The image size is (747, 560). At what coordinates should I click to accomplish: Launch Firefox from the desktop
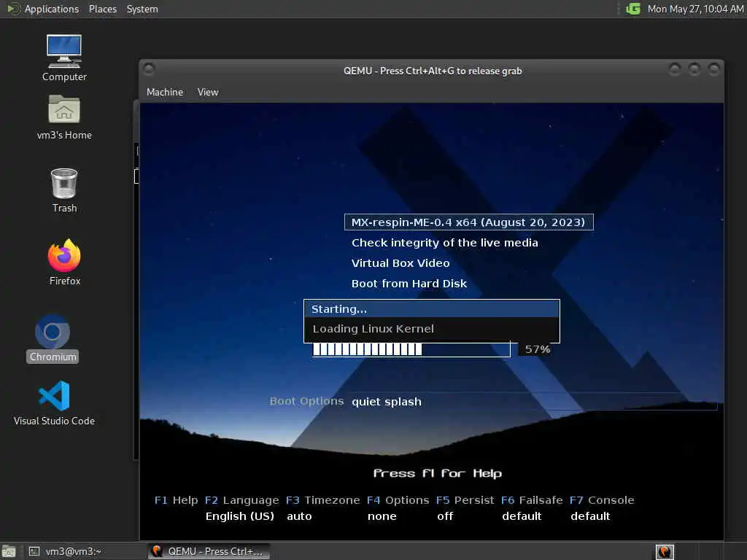point(64,262)
